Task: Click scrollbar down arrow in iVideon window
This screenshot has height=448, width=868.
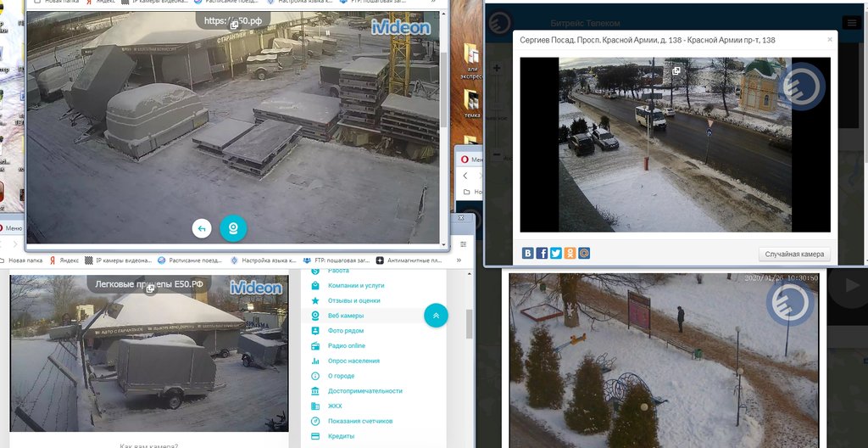Action: 442,244
